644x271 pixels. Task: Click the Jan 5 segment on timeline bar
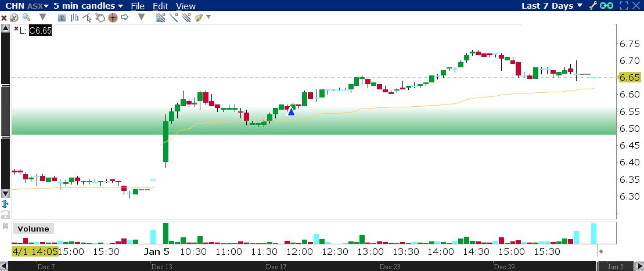(x=616, y=267)
